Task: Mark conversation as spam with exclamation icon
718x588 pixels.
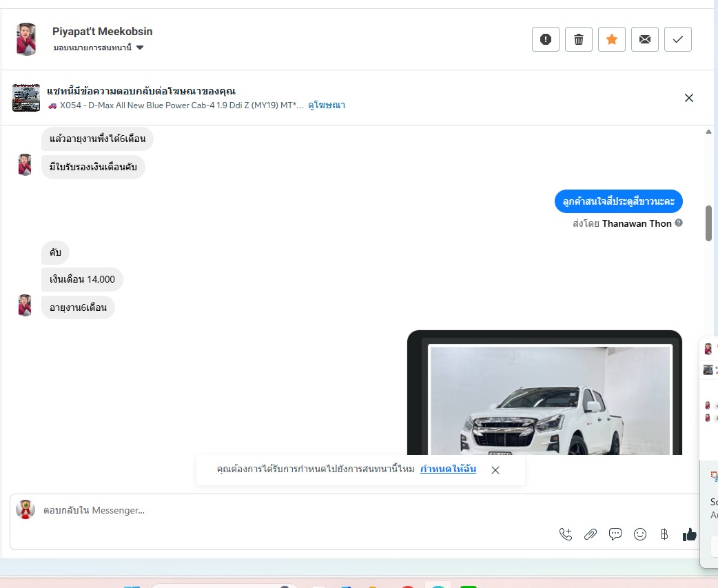Action: tap(545, 39)
